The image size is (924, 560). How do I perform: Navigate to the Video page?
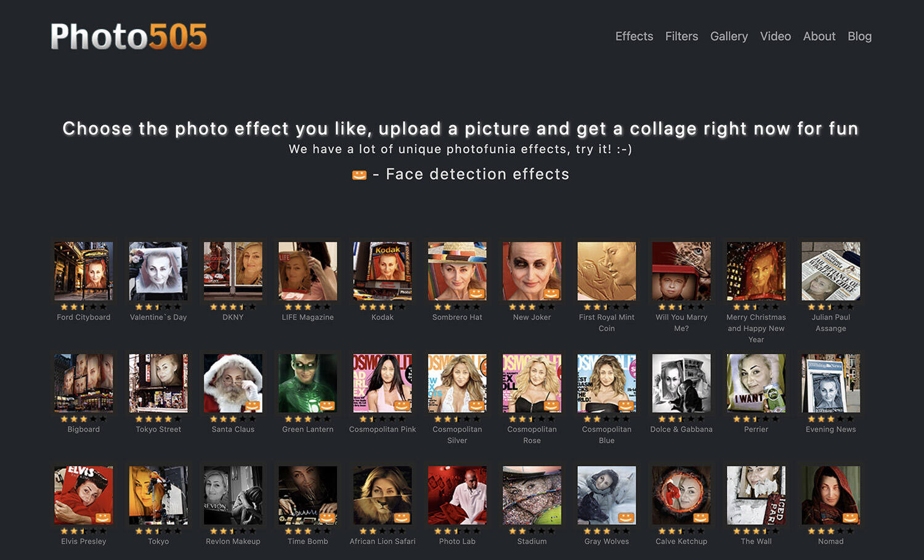775,36
